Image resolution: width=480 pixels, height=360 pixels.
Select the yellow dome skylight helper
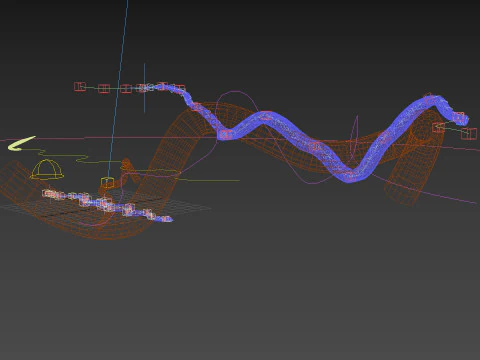[47, 169]
